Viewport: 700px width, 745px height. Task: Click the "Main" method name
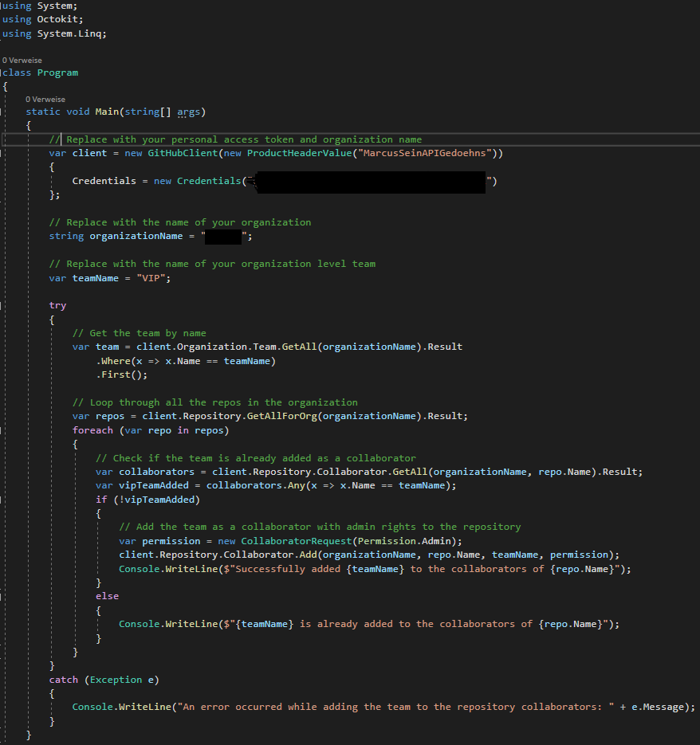coord(107,112)
